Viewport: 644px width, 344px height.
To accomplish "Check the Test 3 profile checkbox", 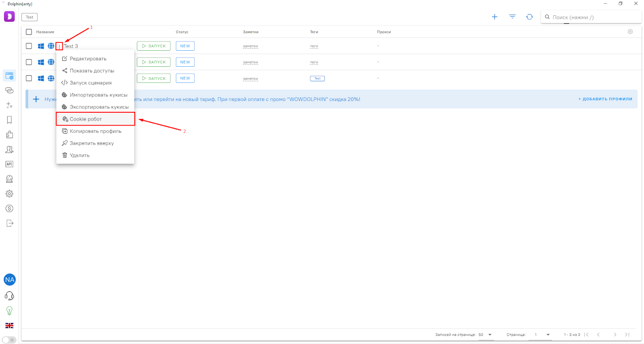I will 29,46.
